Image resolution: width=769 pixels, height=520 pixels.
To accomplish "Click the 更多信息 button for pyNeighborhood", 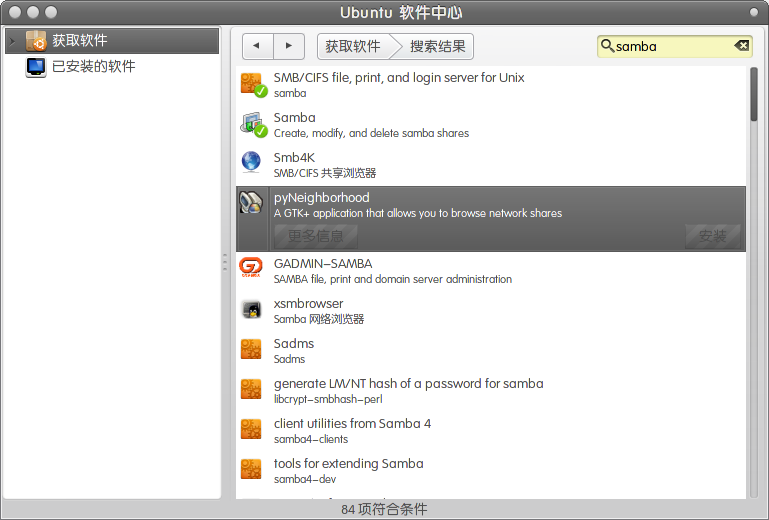I will point(316,236).
